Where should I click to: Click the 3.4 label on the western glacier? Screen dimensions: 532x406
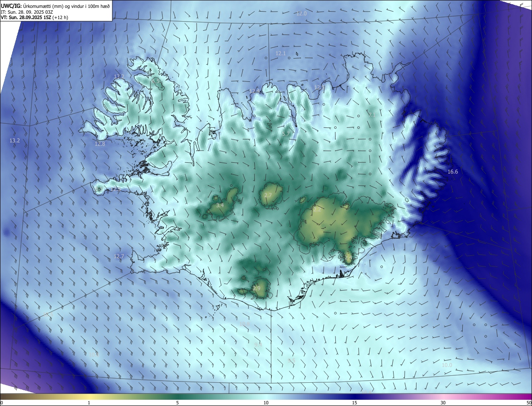(x=220, y=205)
